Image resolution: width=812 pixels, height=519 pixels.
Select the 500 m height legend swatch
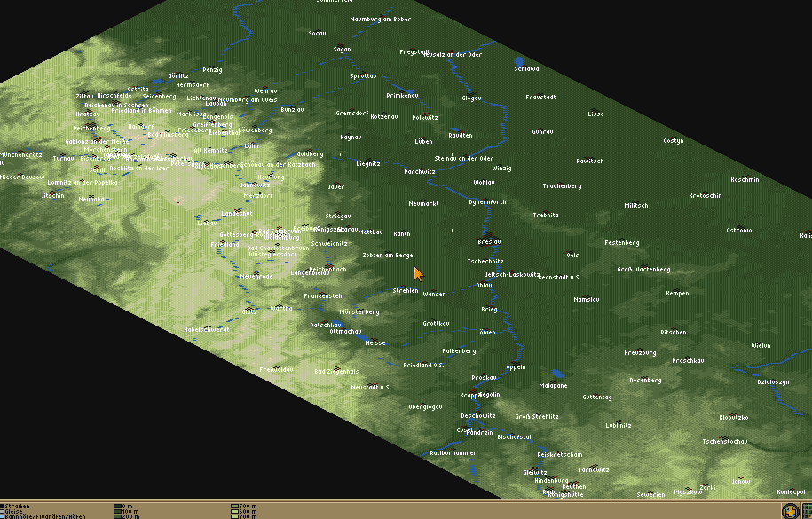[x=235, y=506]
